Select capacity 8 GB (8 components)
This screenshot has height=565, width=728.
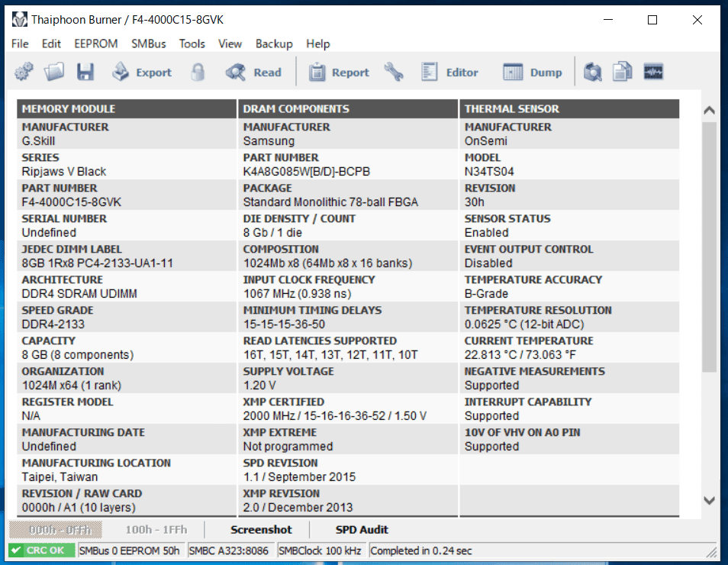point(78,355)
